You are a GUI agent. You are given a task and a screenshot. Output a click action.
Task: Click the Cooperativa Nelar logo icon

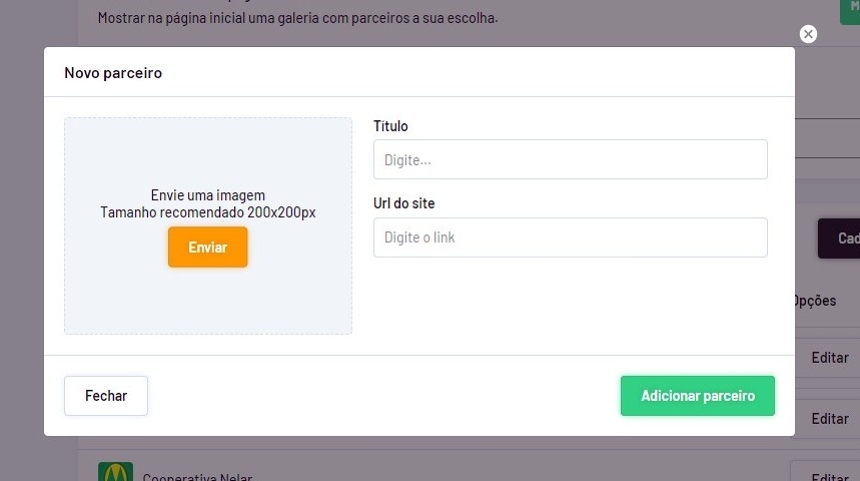115,472
